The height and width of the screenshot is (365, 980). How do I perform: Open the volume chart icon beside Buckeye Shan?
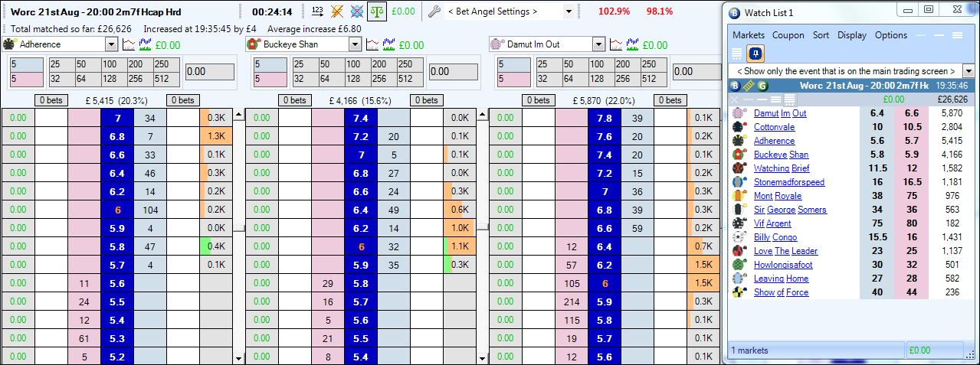[388, 44]
